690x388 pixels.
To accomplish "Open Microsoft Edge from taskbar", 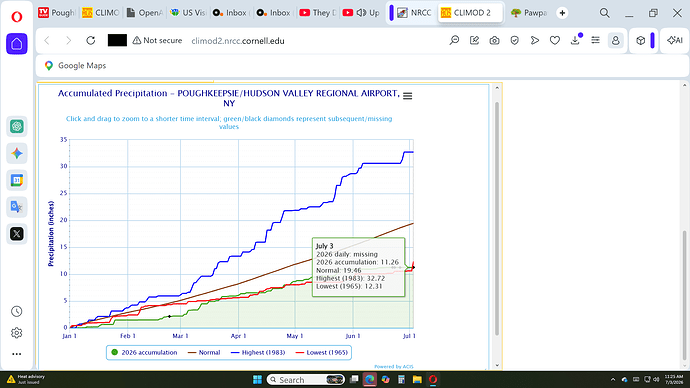I will [x=370, y=379].
